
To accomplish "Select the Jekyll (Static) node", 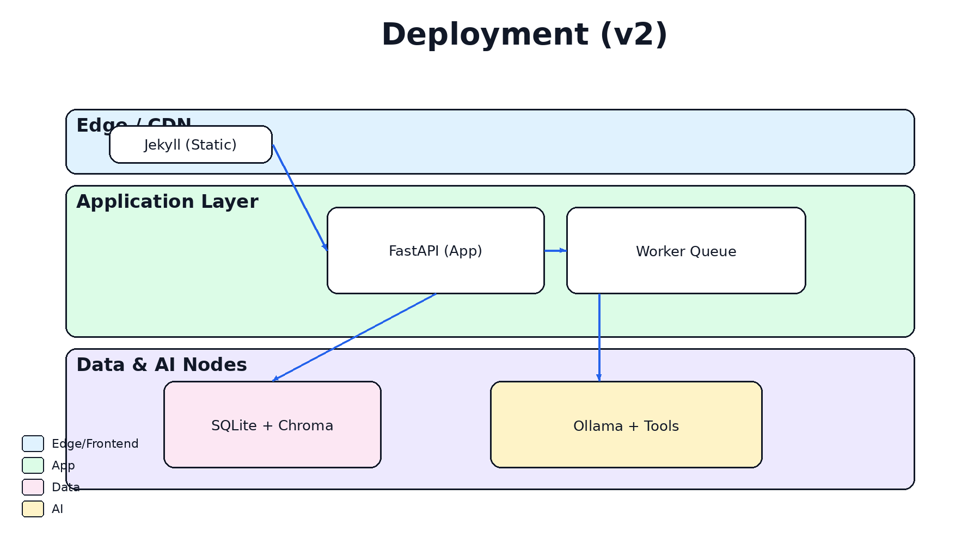I will (191, 144).
